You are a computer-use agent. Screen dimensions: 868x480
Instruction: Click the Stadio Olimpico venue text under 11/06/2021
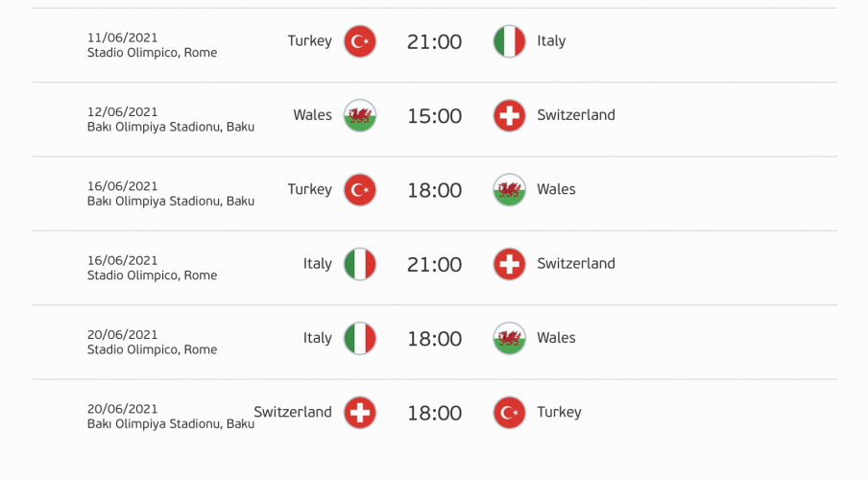(x=152, y=53)
